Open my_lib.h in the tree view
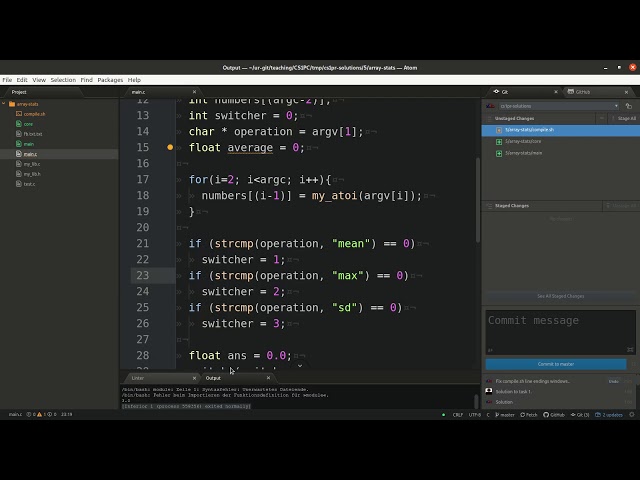This screenshot has width=640, height=480. 32,174
